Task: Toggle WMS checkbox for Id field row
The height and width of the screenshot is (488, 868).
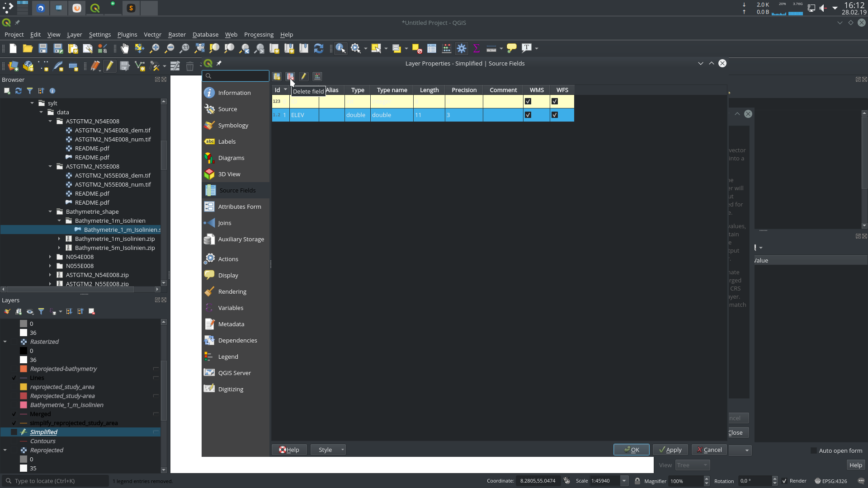Action: click(528, 101)
